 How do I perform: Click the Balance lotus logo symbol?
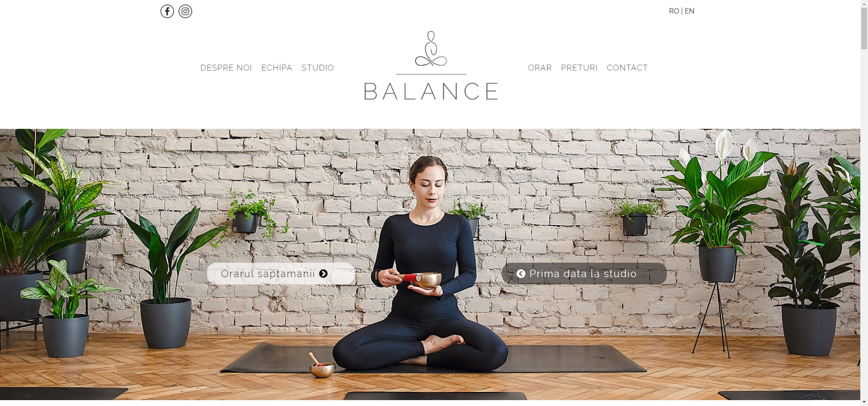[x=431, y=48]
